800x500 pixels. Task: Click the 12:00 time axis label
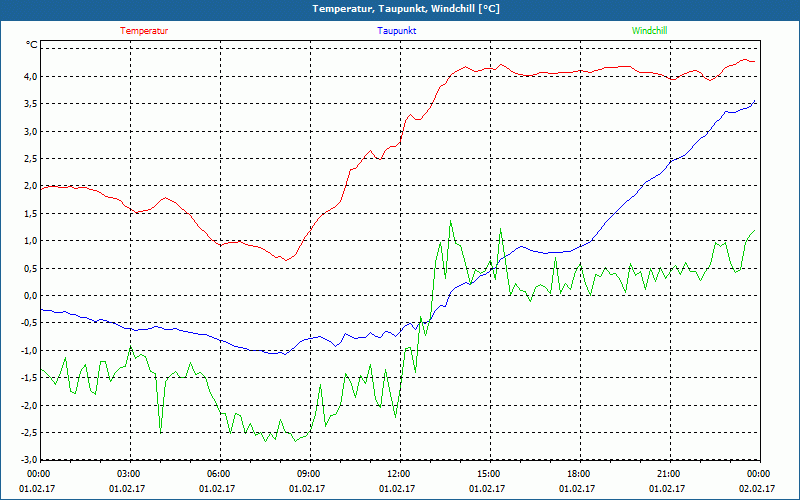tap(400, 474)
